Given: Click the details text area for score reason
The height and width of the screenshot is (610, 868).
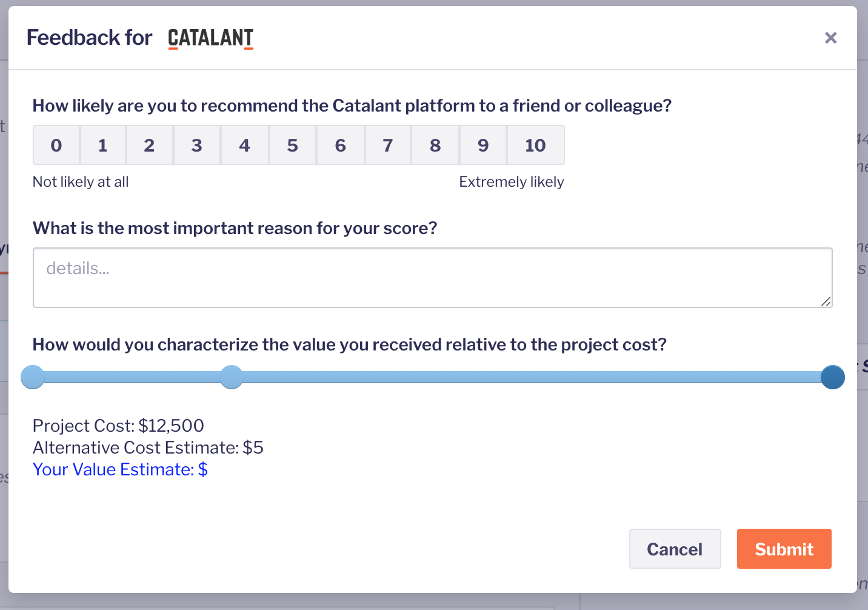Looking at the screenshot, I should pyautogui.click(x=433, y=278).
